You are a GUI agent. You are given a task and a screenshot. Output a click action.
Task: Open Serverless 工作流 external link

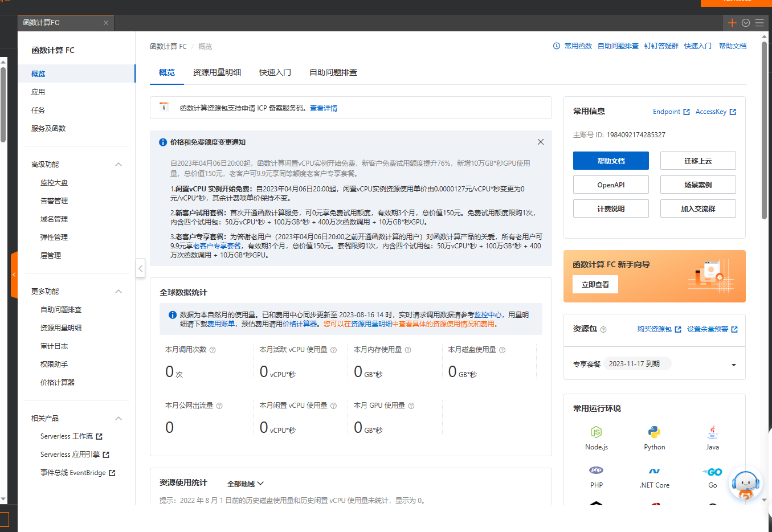71,436
